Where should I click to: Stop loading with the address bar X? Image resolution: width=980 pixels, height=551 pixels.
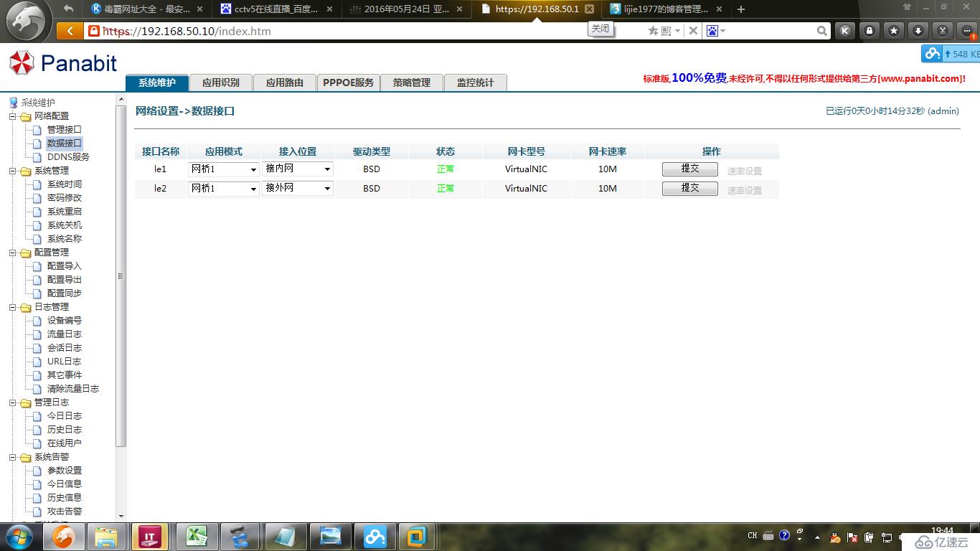pyautogui.click(x=693, y=31)
